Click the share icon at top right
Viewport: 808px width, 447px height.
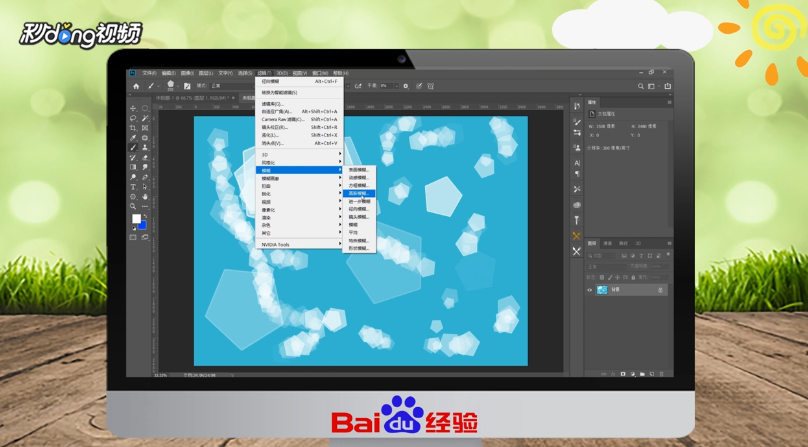(668, 86)
